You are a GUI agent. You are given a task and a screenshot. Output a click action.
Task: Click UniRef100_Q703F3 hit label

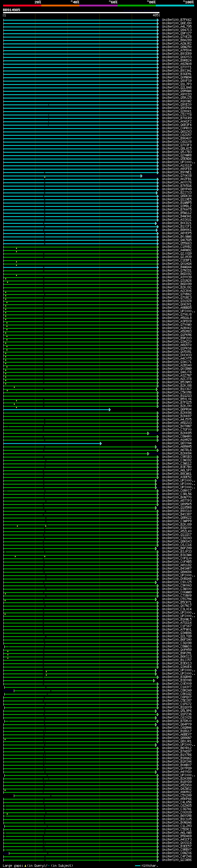click(x=177, y=145)
